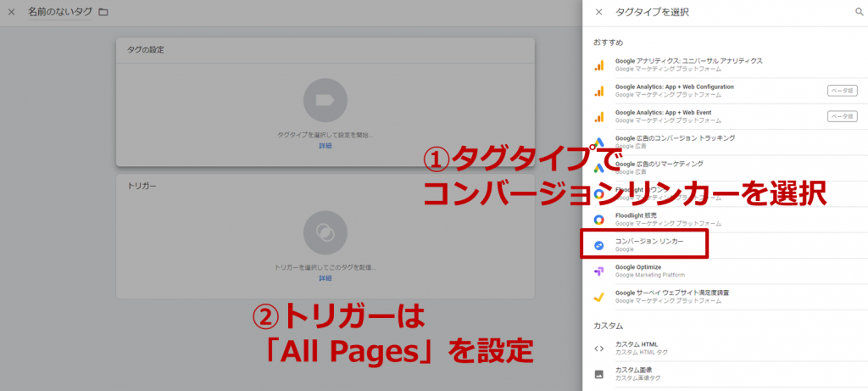The height and width of the screenshot is (391, 868).
Task: Click the Google Optimize purple icon
Action: (598, 271)
